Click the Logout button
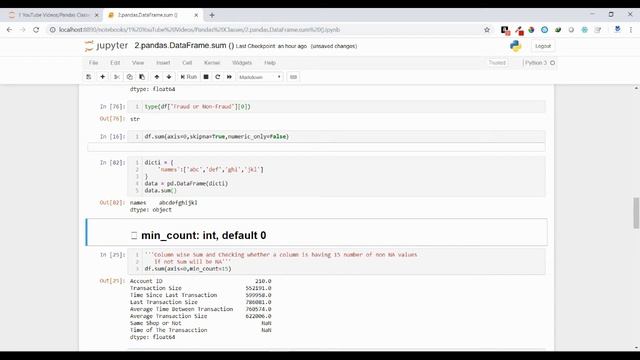640x360 pixels. click(543, 46)
